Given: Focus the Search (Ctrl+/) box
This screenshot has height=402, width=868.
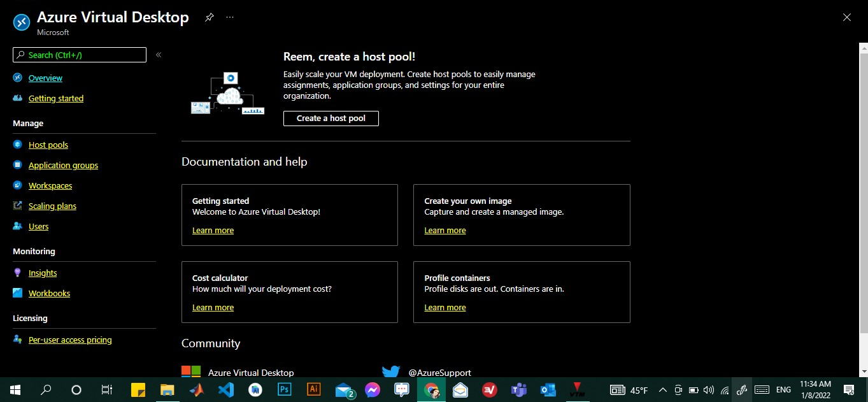Looking at the screenshot, I should pyautogui.click(x=80, y=55).
